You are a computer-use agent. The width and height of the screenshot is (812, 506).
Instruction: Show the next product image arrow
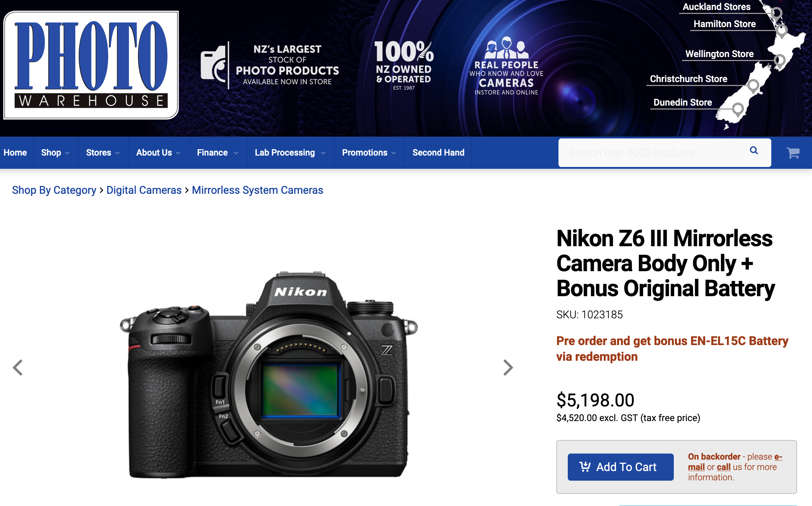[508, 368]
